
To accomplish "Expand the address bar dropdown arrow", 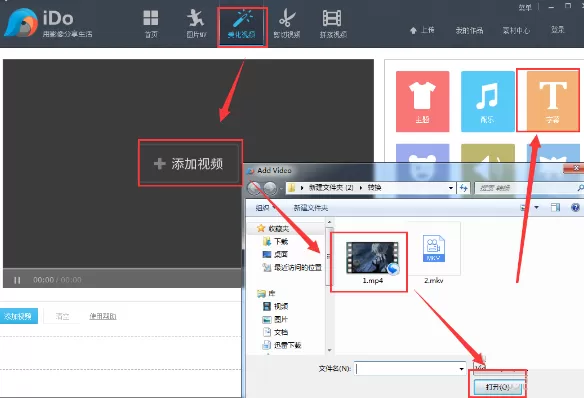I will (451, 188).
